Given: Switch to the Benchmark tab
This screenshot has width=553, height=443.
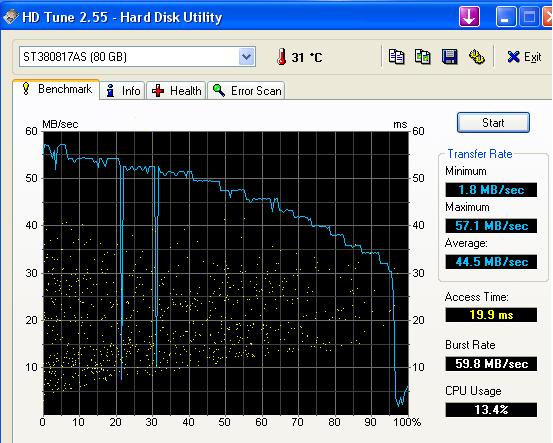Looking at the screenshot, I should (x=56, y=89).
